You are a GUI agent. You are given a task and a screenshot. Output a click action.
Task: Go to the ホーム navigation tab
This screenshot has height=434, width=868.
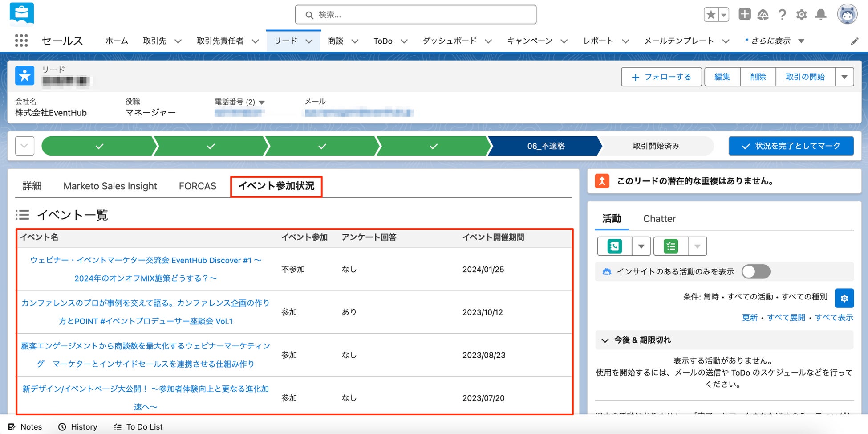(x=117, y=41)
